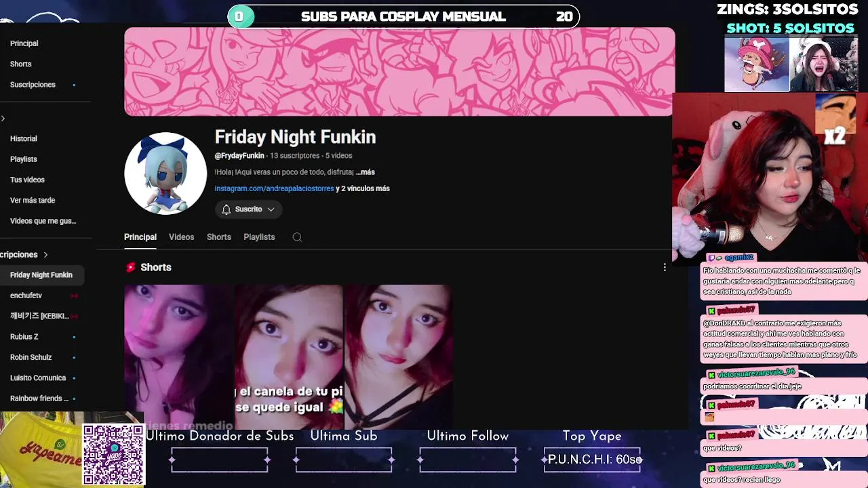Image resolution: width=868 pixels, height=488 pixels.
Task: Click the Top Yape P.U.N.C.H.I box
Action: [592, 460]
